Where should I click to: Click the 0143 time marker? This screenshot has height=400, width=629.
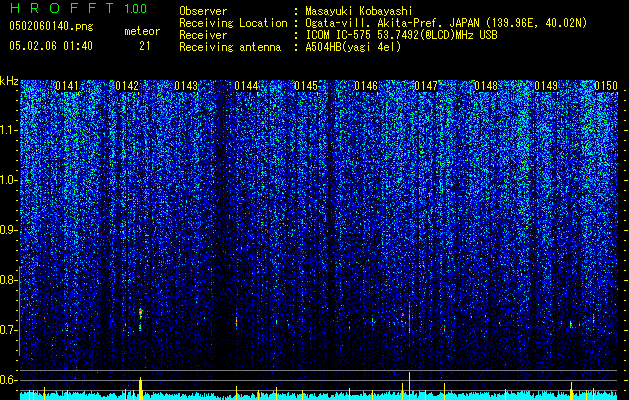click(187, 86)
